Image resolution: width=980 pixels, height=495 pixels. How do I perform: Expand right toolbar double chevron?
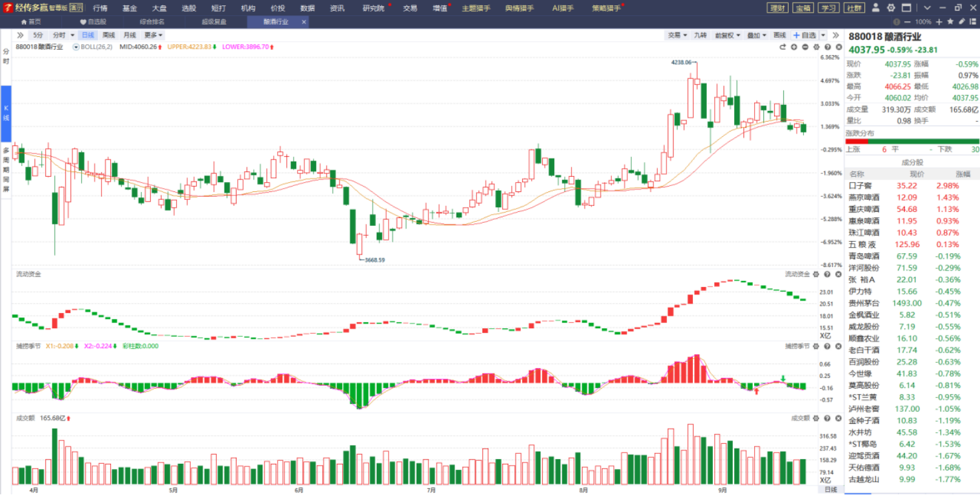click(x=836, y=35)
